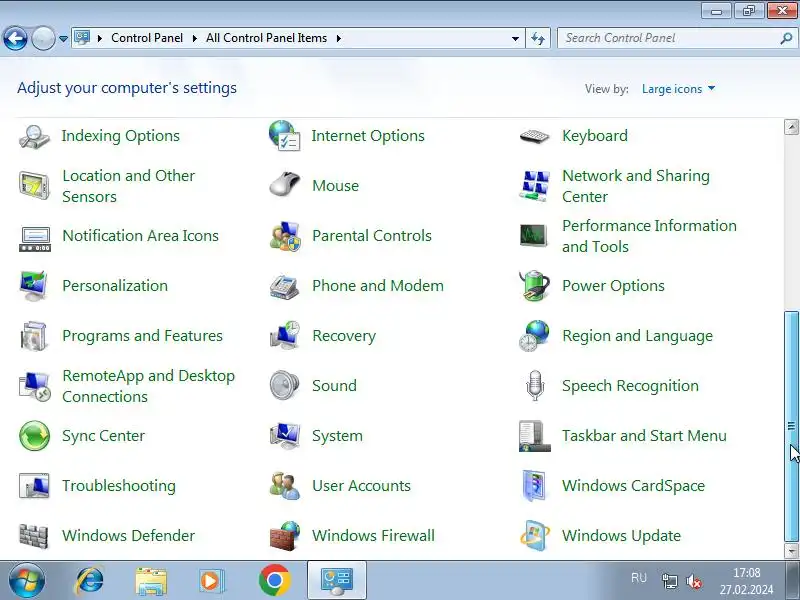Open the Speech Recognition link
Image resolution: width=800 pixels, height=600 pixels.
pos(630,386)
